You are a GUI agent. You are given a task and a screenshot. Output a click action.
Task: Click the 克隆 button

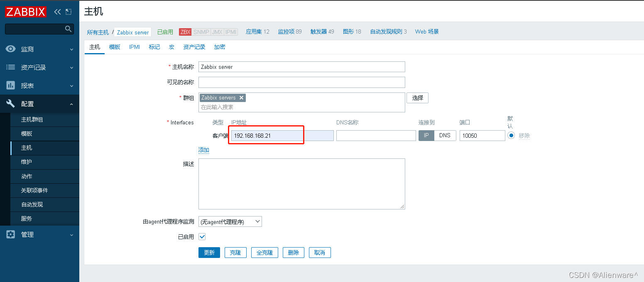point(235,253)
